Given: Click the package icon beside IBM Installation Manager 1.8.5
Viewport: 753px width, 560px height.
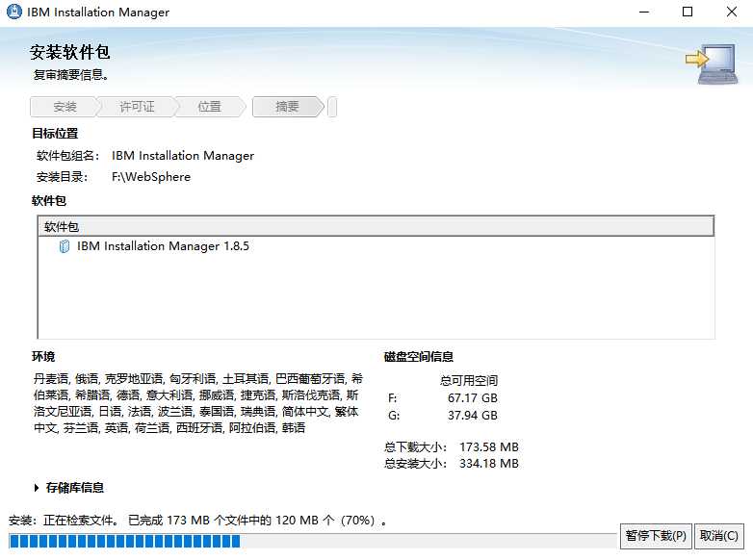Looking at the screenshot, I should pyautogui.click(x=65, y=246).
